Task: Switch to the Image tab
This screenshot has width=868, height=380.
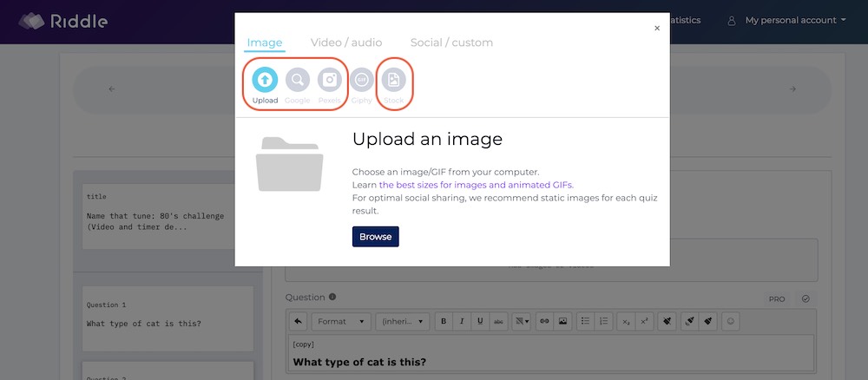Action: click(x=265, y=43)
